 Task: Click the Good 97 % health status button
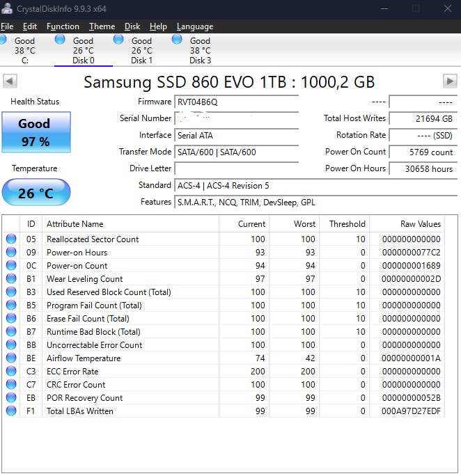coord(36,132)
